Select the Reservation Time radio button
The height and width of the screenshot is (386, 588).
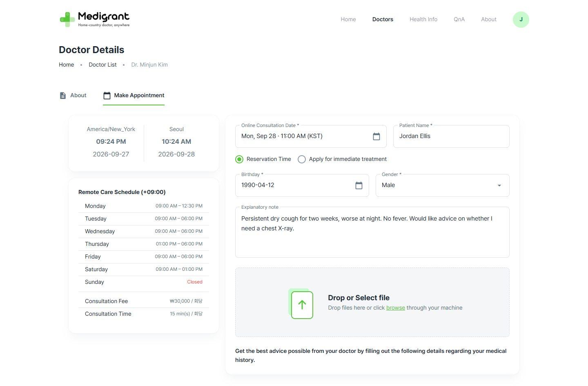239,159
